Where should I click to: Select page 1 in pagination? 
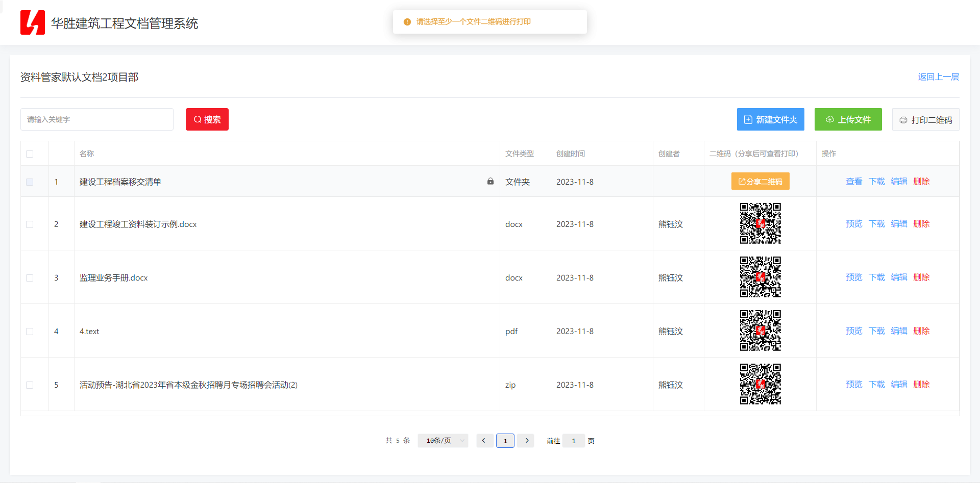click(x=505, y=441)
